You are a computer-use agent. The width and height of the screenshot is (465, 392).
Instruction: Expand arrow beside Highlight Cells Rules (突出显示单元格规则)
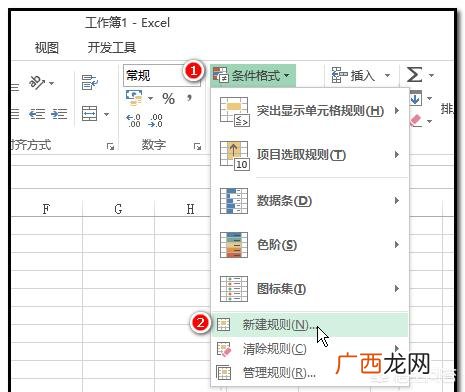point(396,110)
